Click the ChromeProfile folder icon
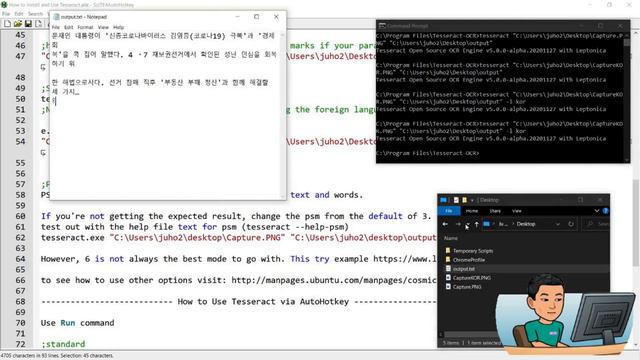This screenshot has height=360, width=640. coord(448,260)
